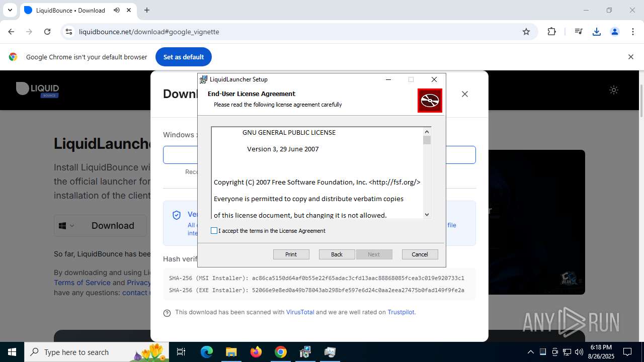Switch to Chrome on taskbar
The width and height of the screenshot is (644, 362).
[281, 352]
